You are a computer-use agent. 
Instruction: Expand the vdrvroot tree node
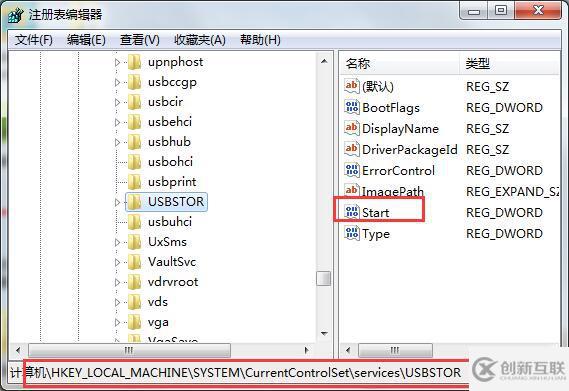coord(117,282)
